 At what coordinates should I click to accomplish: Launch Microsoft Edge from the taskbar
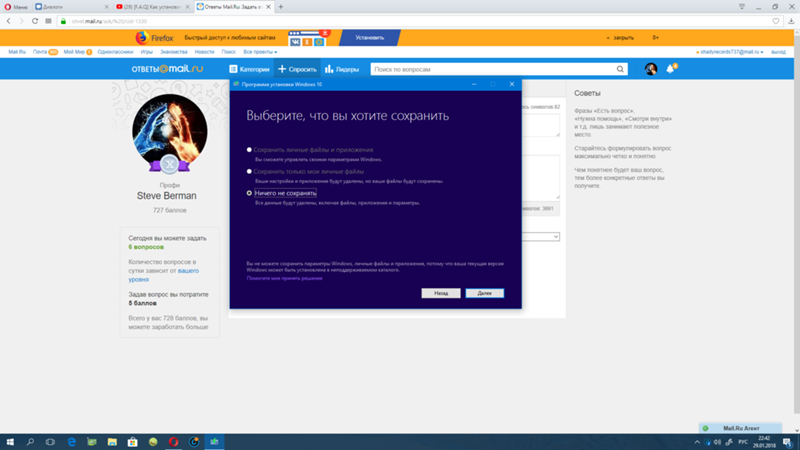tap(71, 442)
